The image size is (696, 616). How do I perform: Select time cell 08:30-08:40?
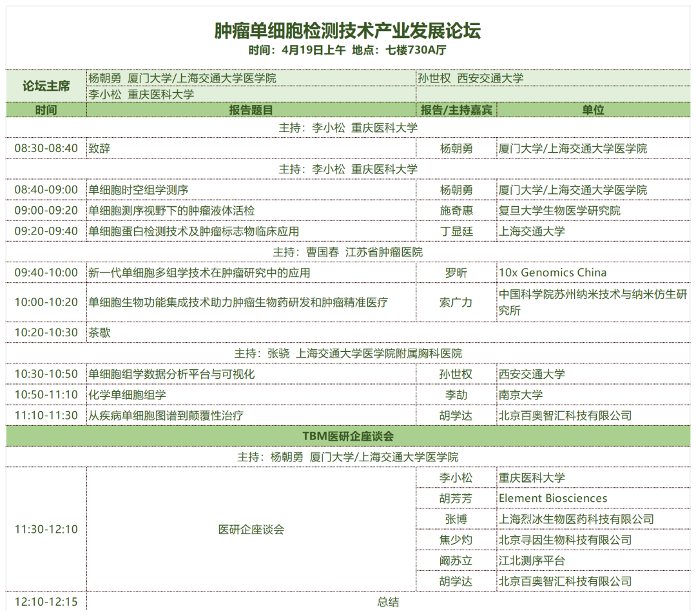coord(46,148)
